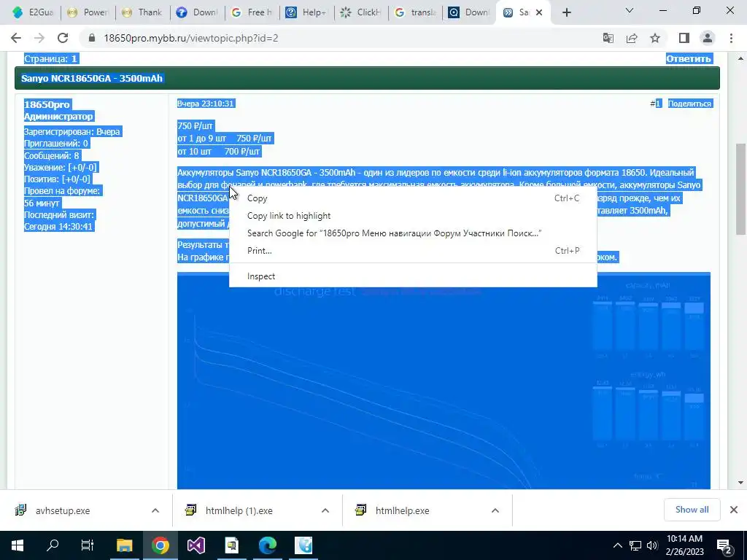
Task: Reload the current page
Action: (63, 38)
